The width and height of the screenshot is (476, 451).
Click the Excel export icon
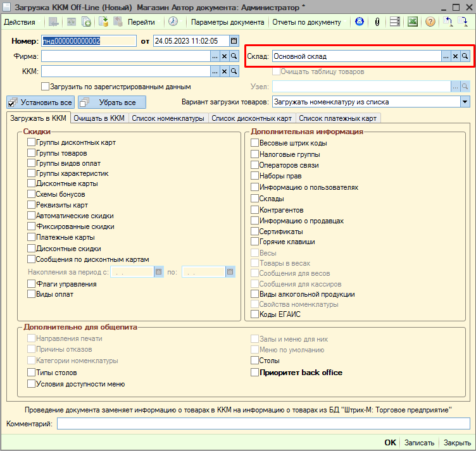pyautogui.click(x=413, y=22)
